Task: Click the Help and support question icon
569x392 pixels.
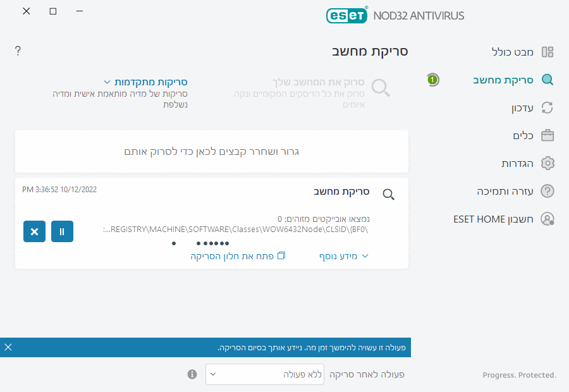Action: [548, 192]
